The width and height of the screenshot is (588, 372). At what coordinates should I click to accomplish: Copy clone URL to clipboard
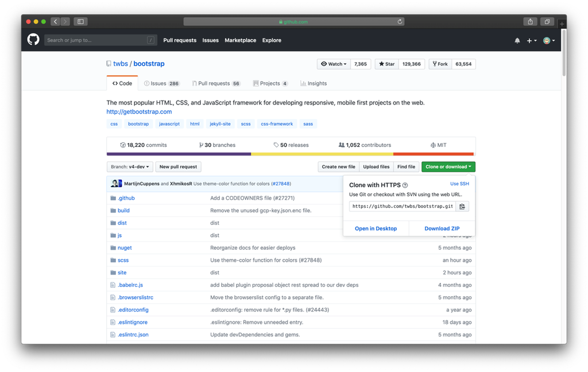(462, 206)
